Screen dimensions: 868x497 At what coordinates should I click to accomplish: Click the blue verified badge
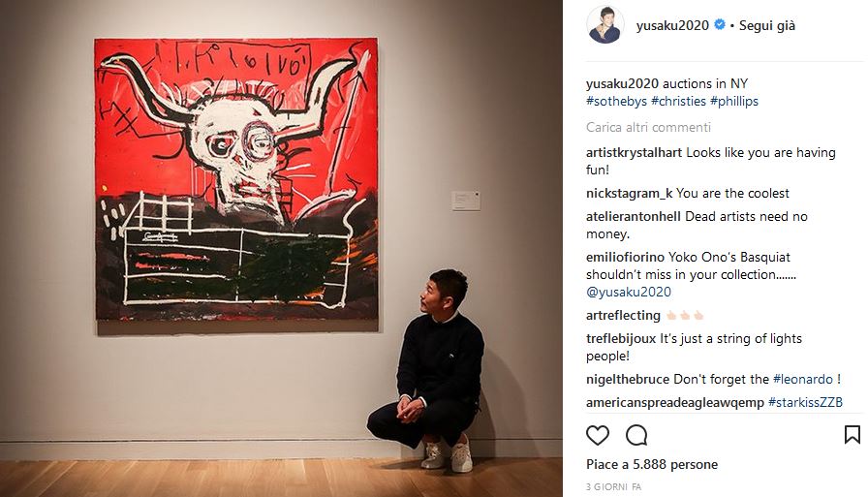coord(720,25)
